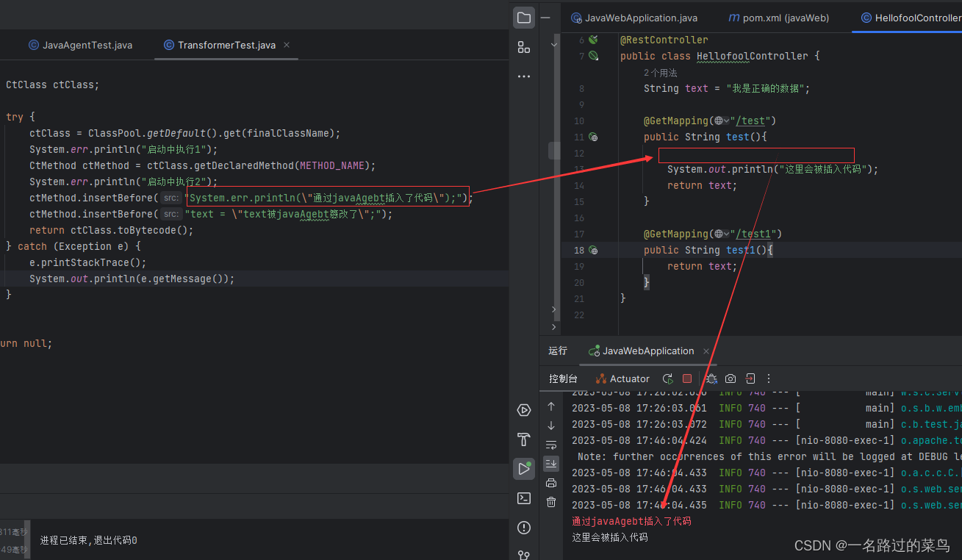Go down the stack trace arrow
Viewport: 962px width, 560px height.
[551, 426]
